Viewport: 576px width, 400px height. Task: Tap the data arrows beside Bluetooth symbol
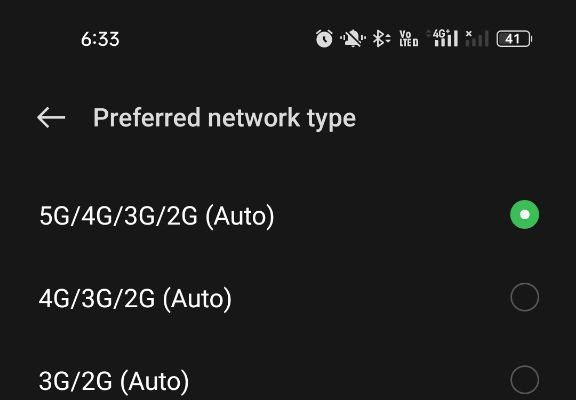click(388, 38)
